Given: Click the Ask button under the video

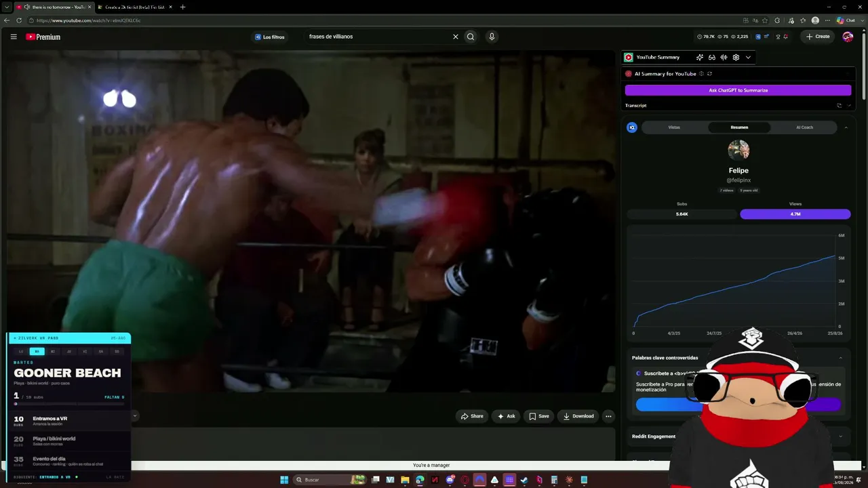Looking at the screenshot, I should 506,416.
